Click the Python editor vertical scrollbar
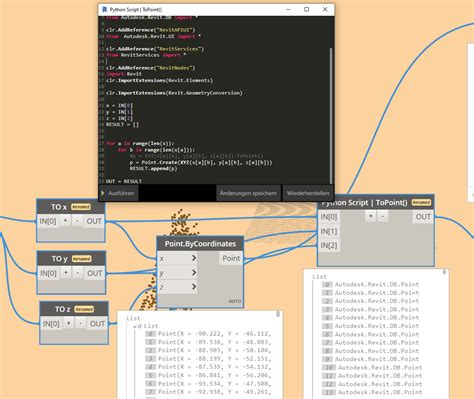 pos(331,115)
